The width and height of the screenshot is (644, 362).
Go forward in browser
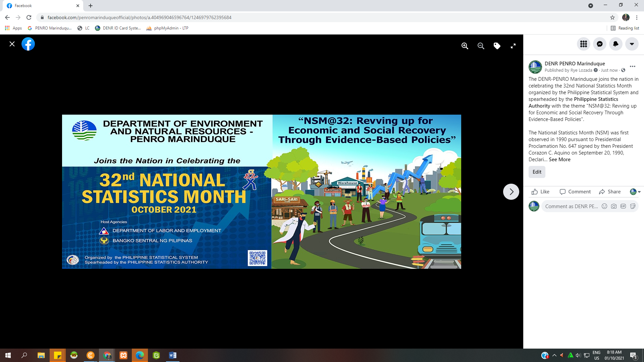[18, 17]
